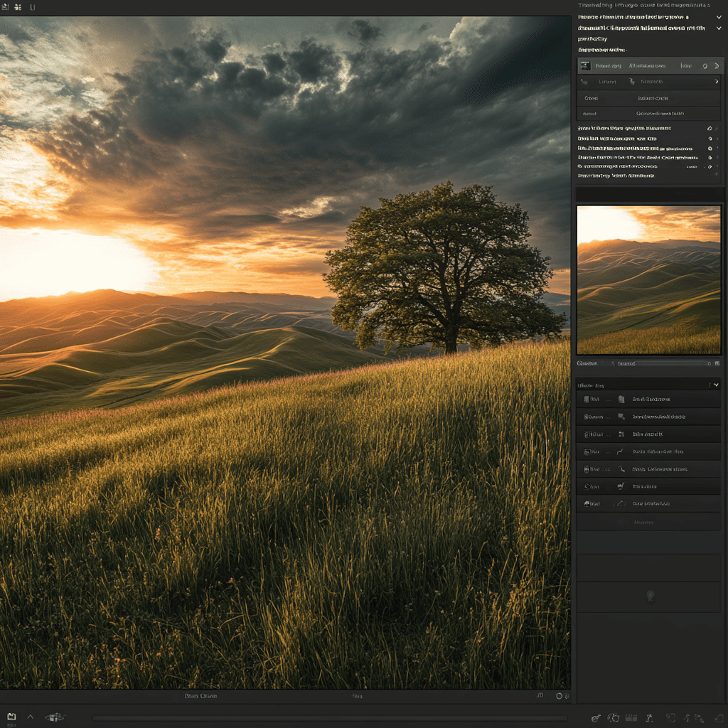
Task: Click the horizontal scrollbar track along the bottom bar
Action: (x=330, y=718)
